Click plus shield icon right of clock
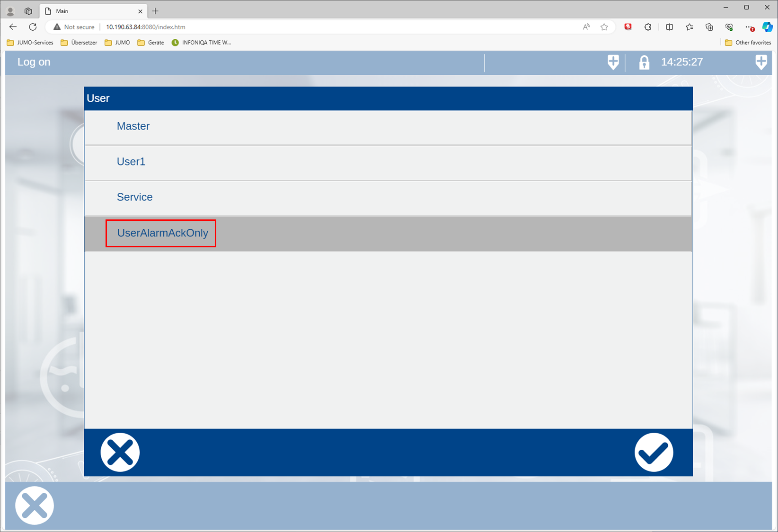This screenshot has height=532, width=778. coord(761,62)
